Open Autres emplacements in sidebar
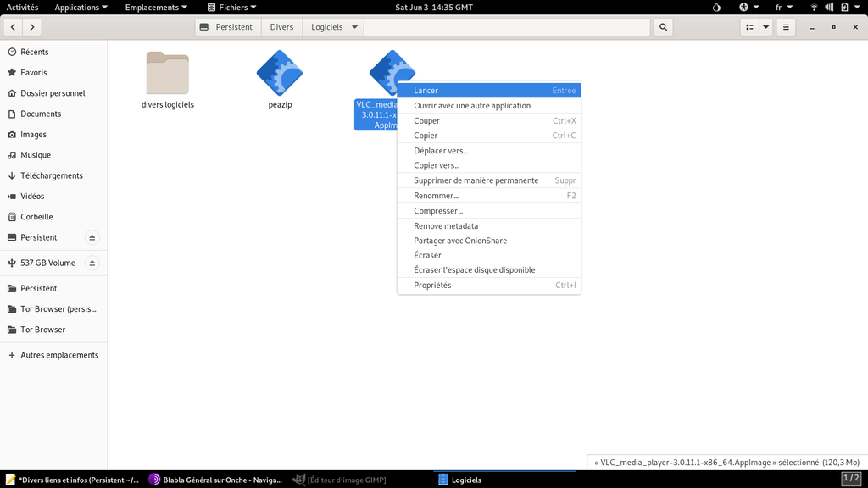The image size is (868, 488). coord(59,355)
